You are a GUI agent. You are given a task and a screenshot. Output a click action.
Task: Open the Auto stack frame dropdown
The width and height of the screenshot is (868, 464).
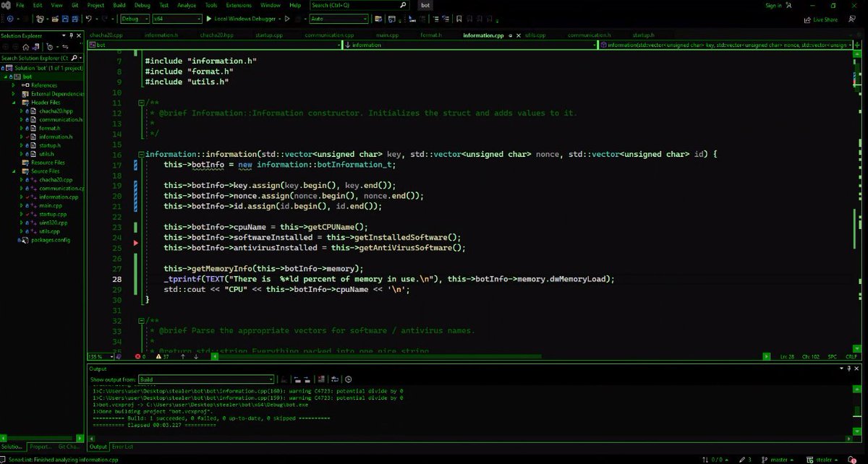[x=339, y=18]
